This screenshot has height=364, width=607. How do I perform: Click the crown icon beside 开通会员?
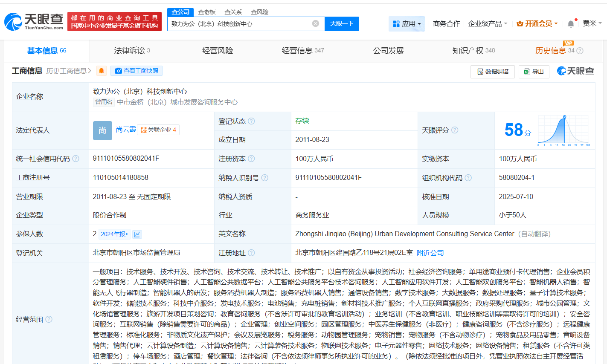coord(520,23)
